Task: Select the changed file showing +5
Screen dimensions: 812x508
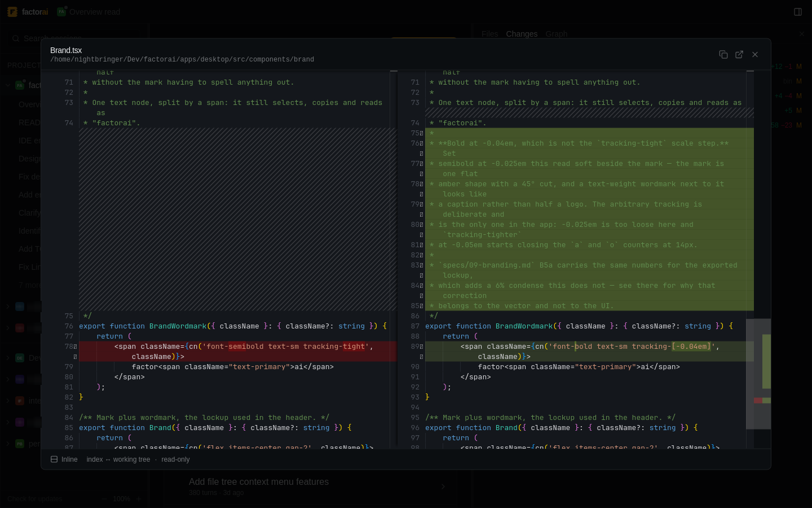Action: click(x=791, y=111)
